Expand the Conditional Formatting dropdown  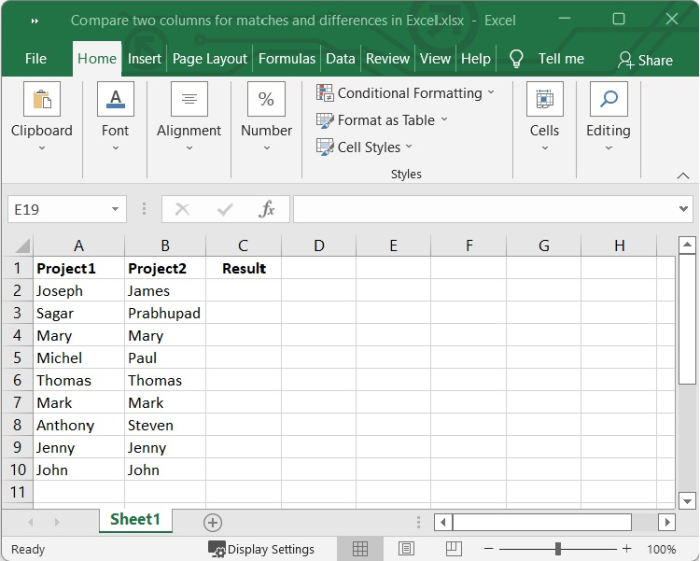click(x=406, y=93)
